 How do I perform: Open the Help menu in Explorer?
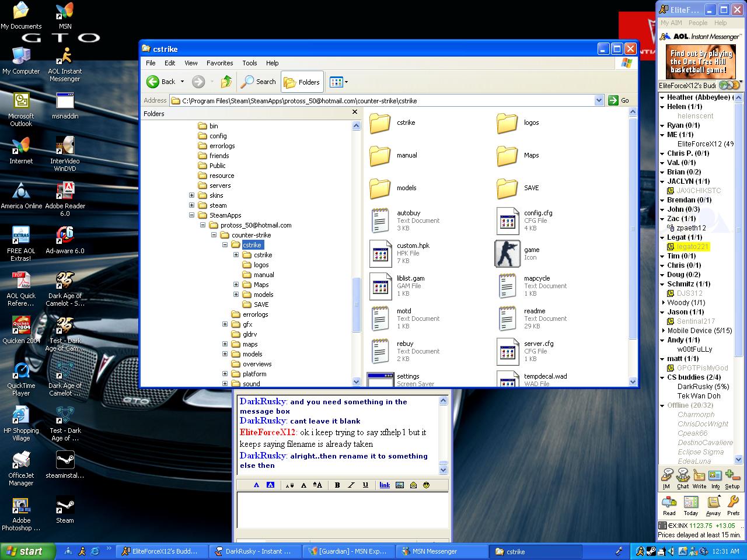click(x=273, y=63)
